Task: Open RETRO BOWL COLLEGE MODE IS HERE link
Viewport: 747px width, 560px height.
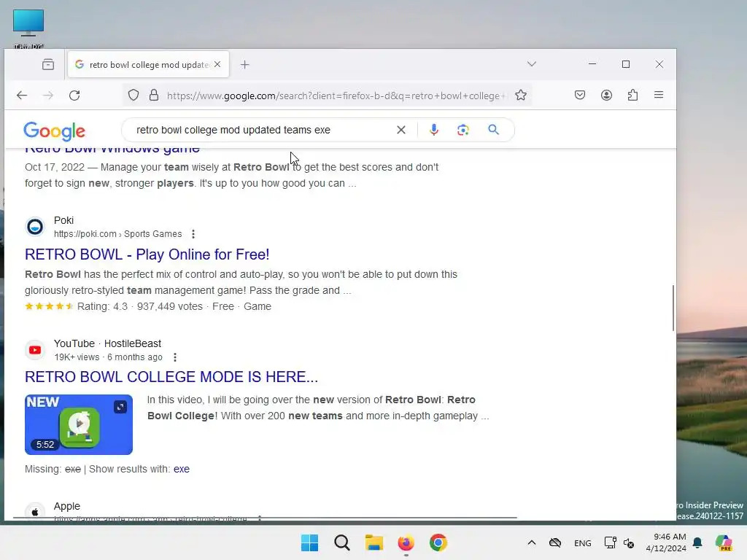Action: click(171, 377)
